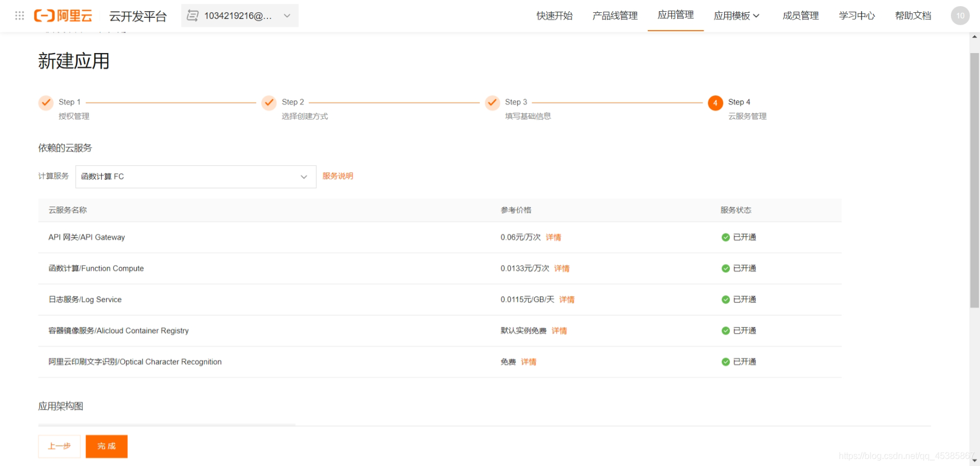Click the 完成 button
Image resolution: width=980 pixels, height=466 pixels.
coord(107,446)
